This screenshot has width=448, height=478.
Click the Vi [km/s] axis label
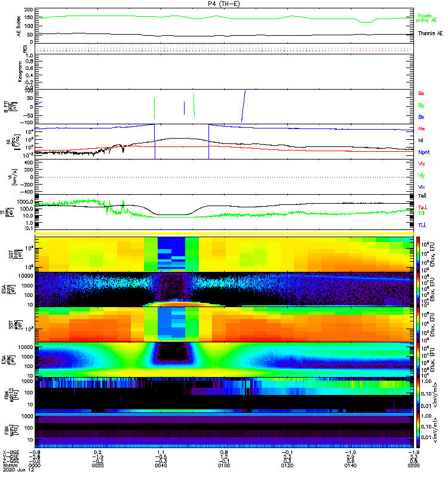13,177
